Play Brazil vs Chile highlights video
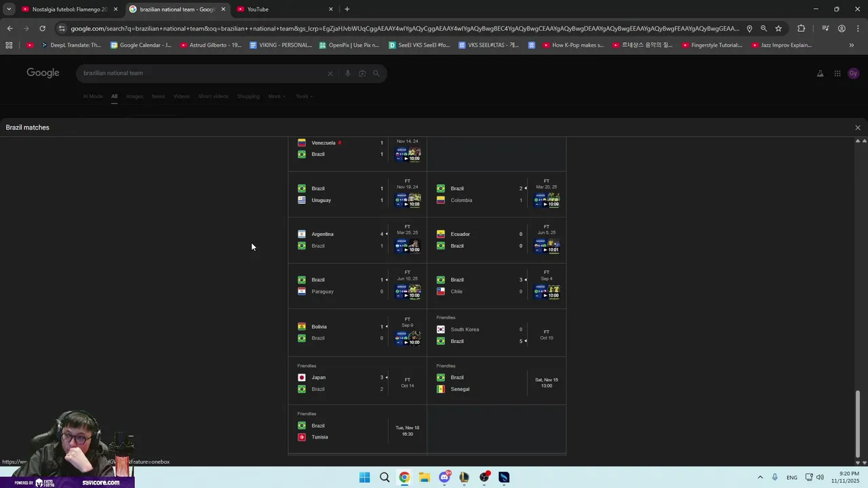868x488 pixels. (x=547, y=291)
